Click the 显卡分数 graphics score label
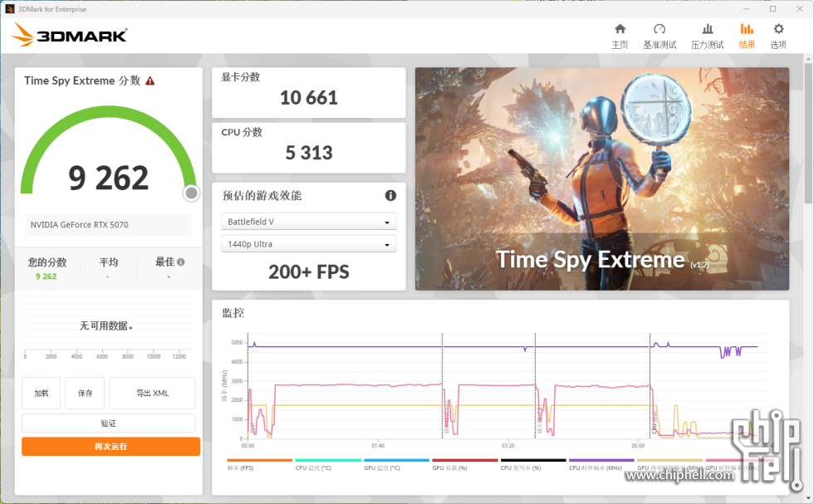The width and height of the screenshot is (814, 504). (x=241, y=77)
